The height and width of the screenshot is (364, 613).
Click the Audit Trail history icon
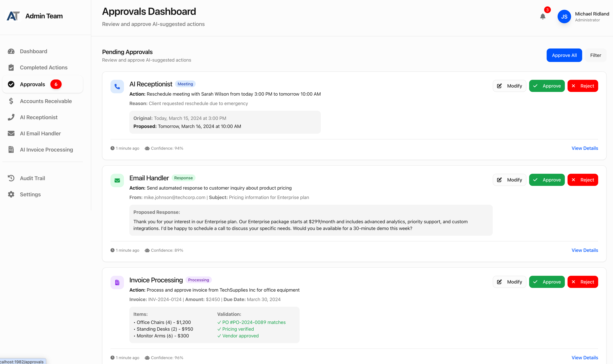click(11, 178)
